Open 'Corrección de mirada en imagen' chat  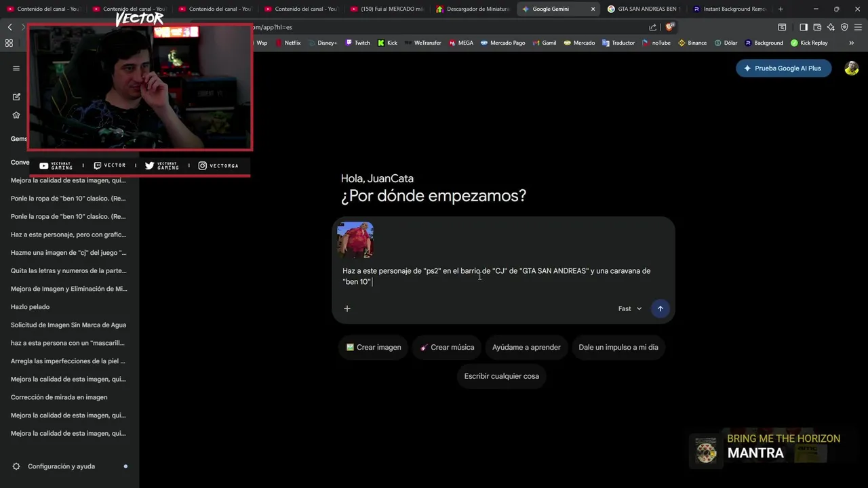59,397
